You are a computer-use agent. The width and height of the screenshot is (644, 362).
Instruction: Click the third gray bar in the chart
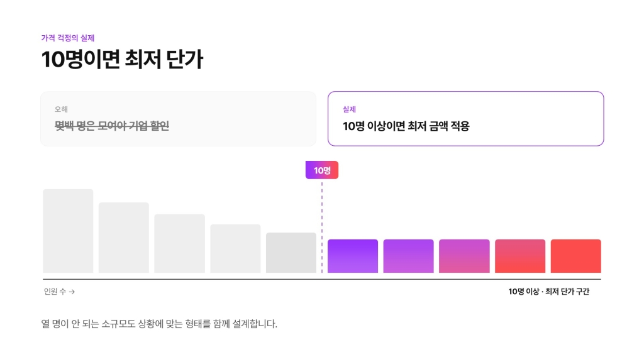pyautogui.click(x=179, y=243)
